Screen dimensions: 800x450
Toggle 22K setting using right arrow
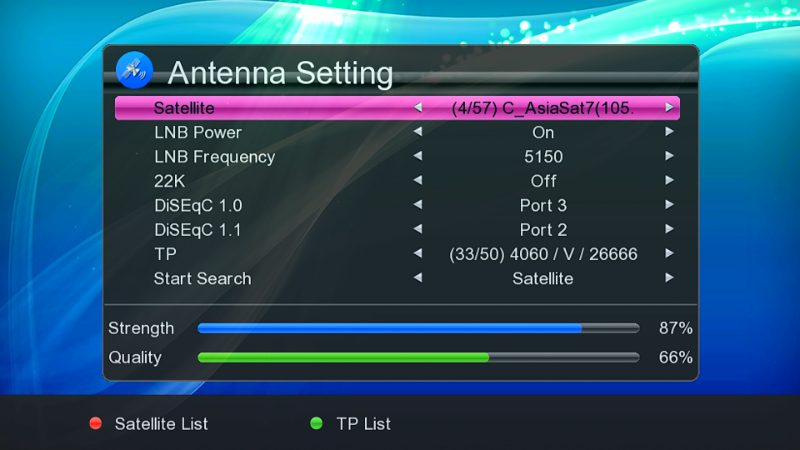click(669, 181)
